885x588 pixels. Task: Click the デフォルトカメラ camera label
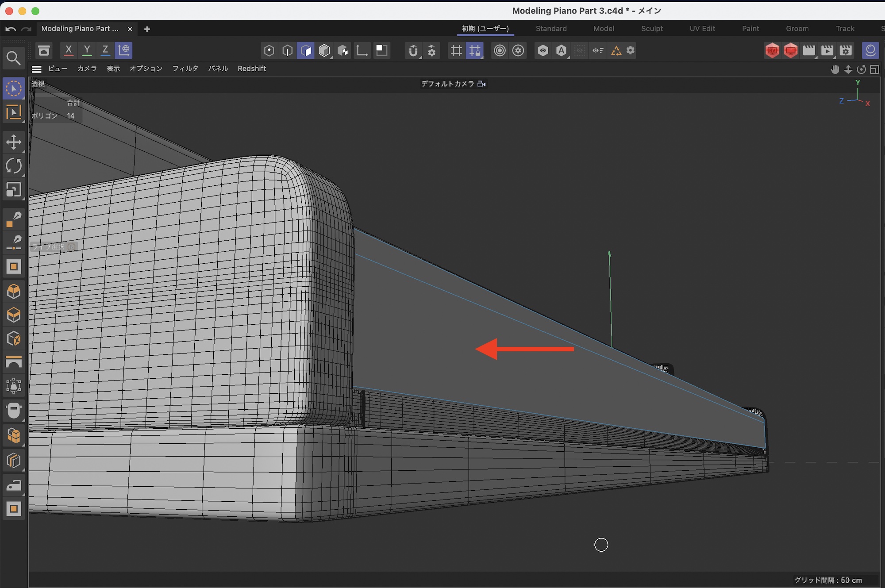pyautogui.click(x=447, y=84)
